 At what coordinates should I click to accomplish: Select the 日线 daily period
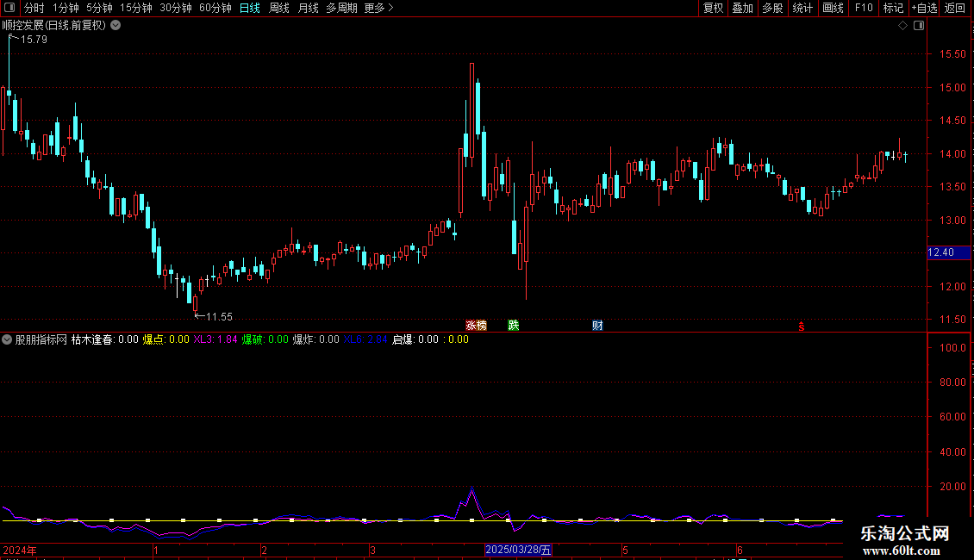[250, 8]
